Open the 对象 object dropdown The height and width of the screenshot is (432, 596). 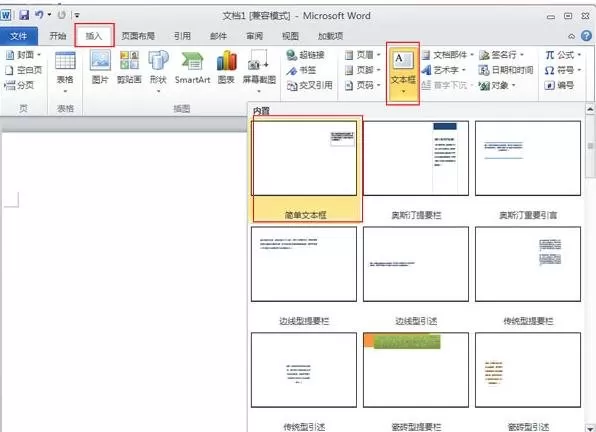point(497,85)
